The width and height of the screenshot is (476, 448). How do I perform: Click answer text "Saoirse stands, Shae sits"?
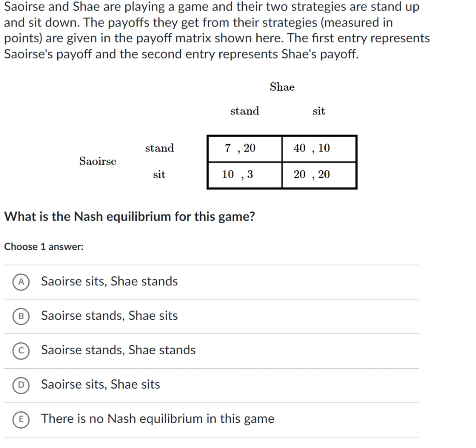(109, 316)
